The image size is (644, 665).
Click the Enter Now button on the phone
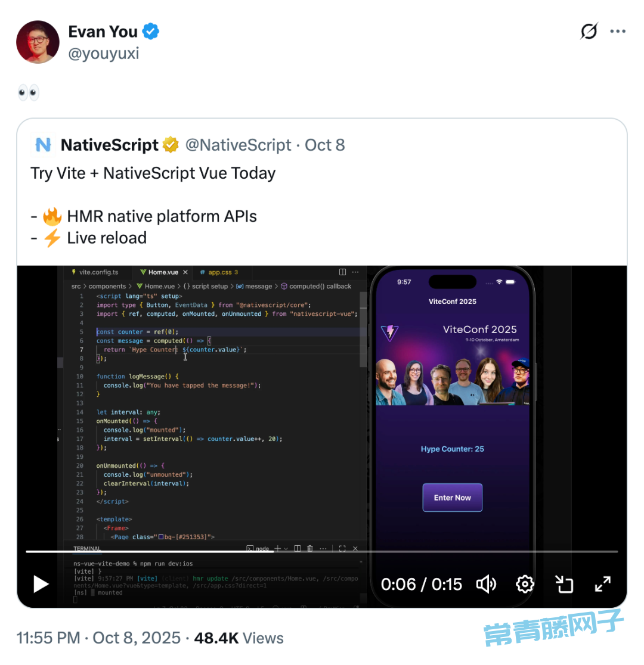pyautogui.click(x=452, y=498)
